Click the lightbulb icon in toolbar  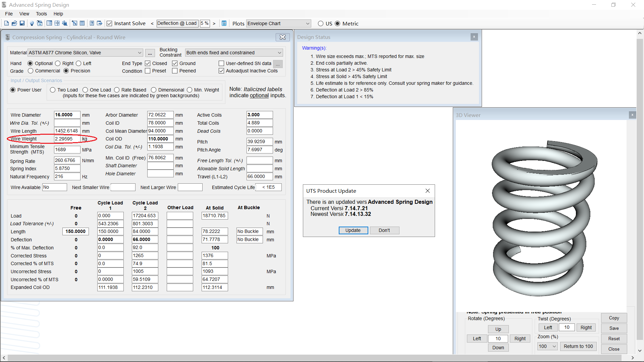click(x=32, y=23)
